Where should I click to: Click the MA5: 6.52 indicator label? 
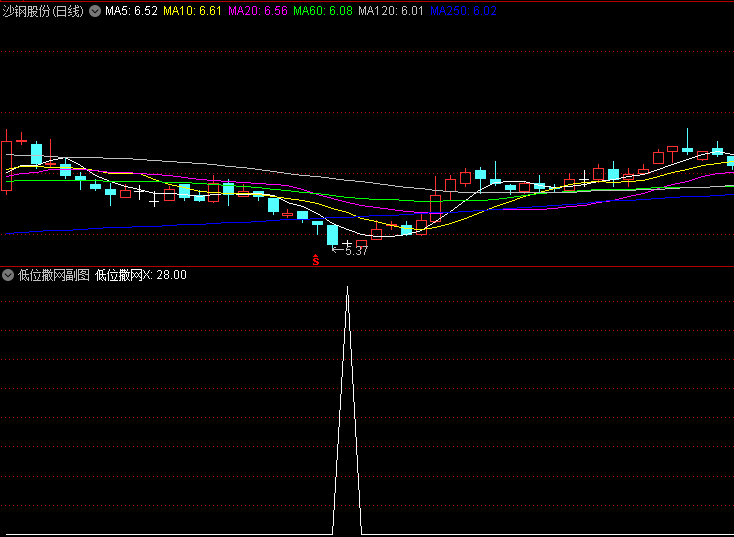point(131,11)
